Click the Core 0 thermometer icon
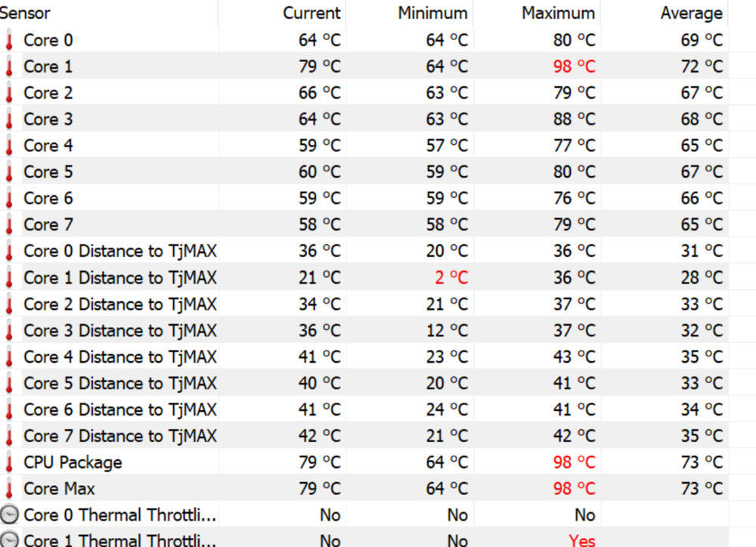 pyautogui.click(x=9, y=41)
